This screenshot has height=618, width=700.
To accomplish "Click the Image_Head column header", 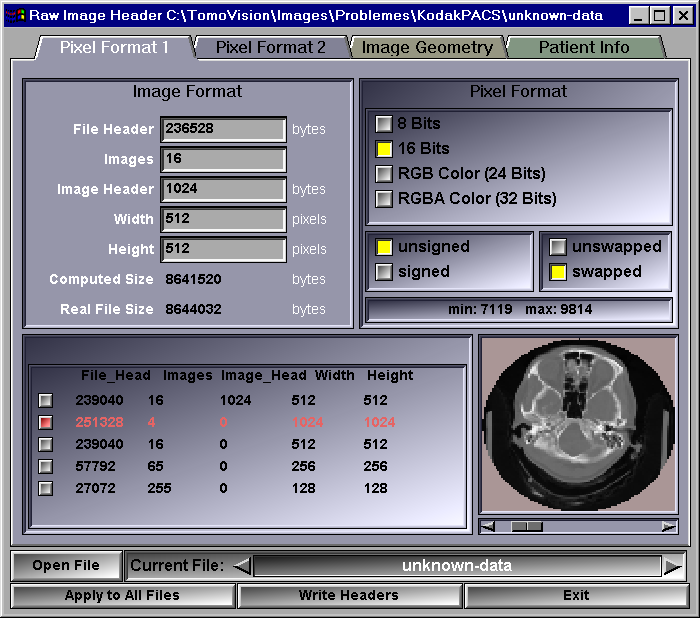I will click(x=264, y=376).
